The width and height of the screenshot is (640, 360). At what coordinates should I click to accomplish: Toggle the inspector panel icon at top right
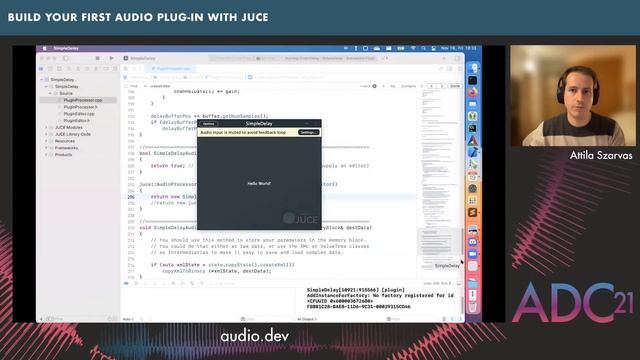(458, 58)
